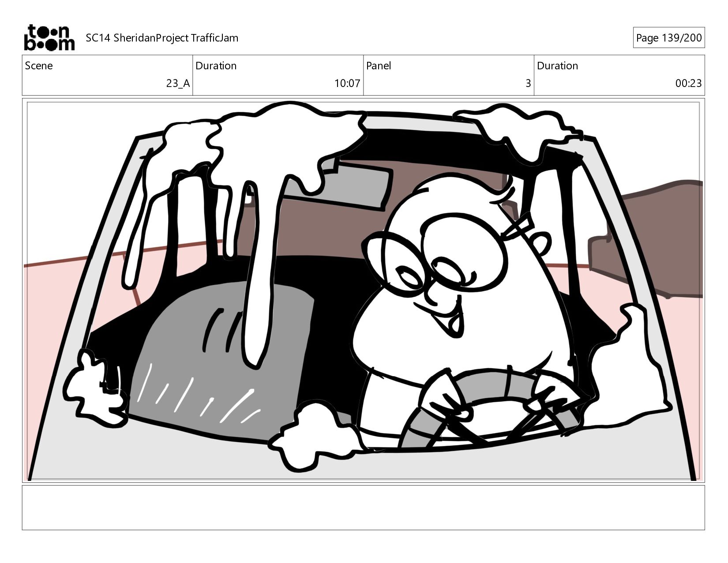Select the scene value '23_A'

point(178,83)
